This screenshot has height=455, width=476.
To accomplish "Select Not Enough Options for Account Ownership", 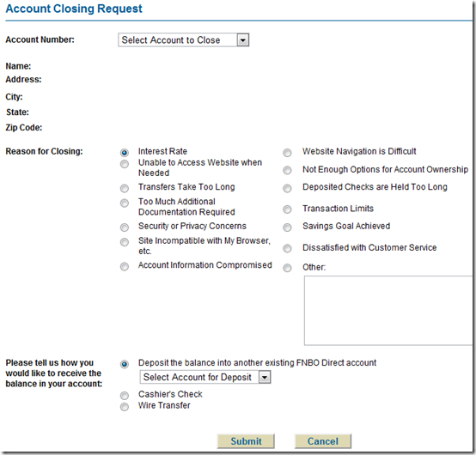I will [x=287, y=170].
